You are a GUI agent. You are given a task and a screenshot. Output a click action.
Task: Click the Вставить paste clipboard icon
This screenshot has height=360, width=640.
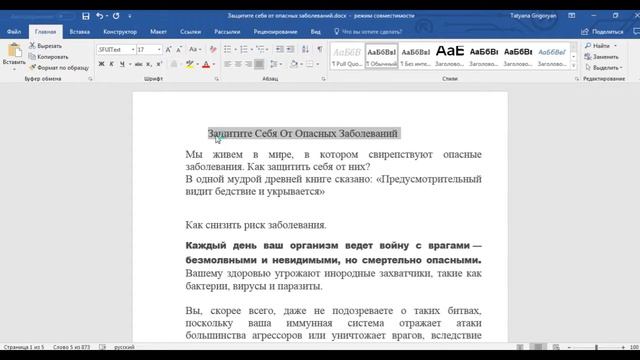(x=14, y=51)
